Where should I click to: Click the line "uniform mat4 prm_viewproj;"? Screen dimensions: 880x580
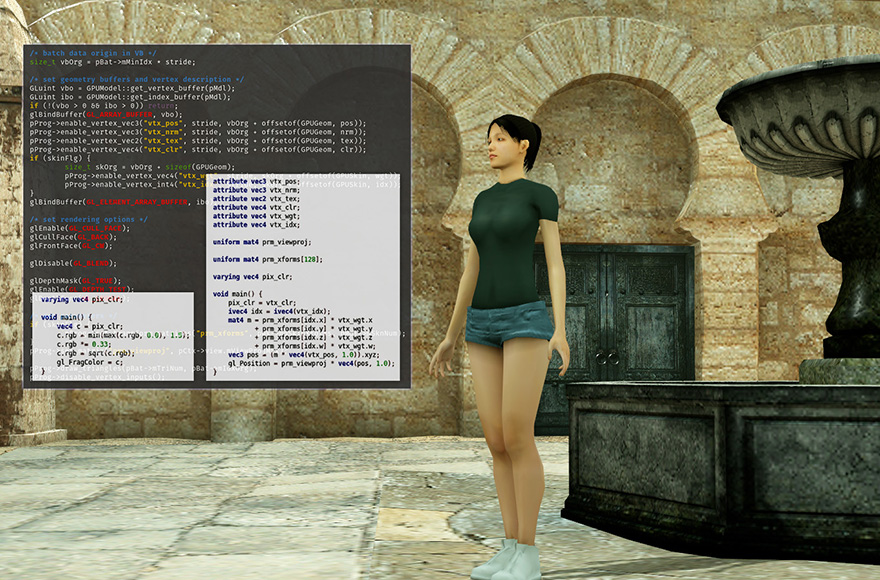(x=262, y=242)
